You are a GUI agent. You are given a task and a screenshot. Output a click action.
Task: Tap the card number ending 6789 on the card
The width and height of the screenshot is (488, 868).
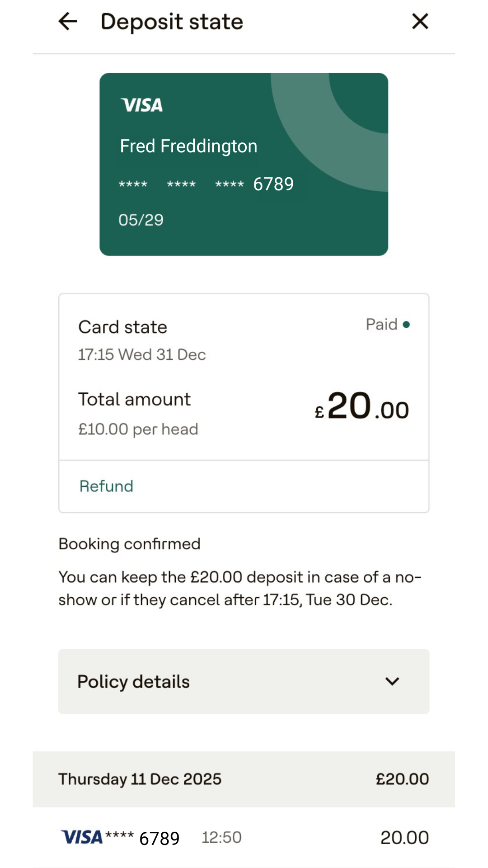(273, 184)
